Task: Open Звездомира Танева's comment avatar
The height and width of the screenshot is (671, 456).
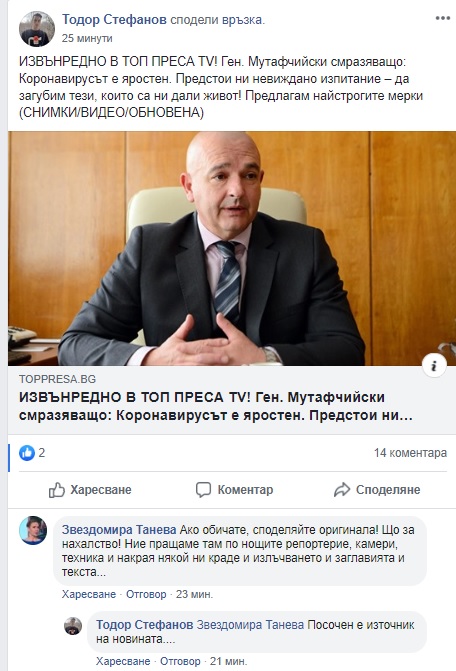Action: 33,530
